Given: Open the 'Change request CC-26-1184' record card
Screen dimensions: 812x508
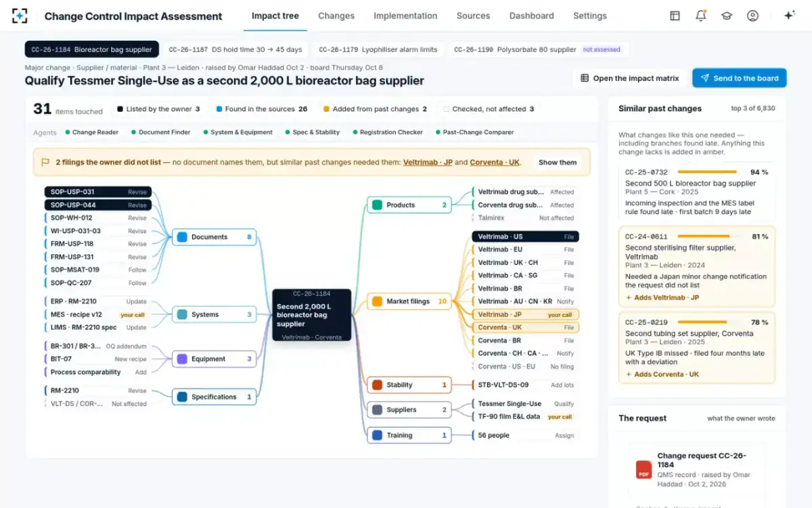Looking at the screenshot, I should click(697, 469).
